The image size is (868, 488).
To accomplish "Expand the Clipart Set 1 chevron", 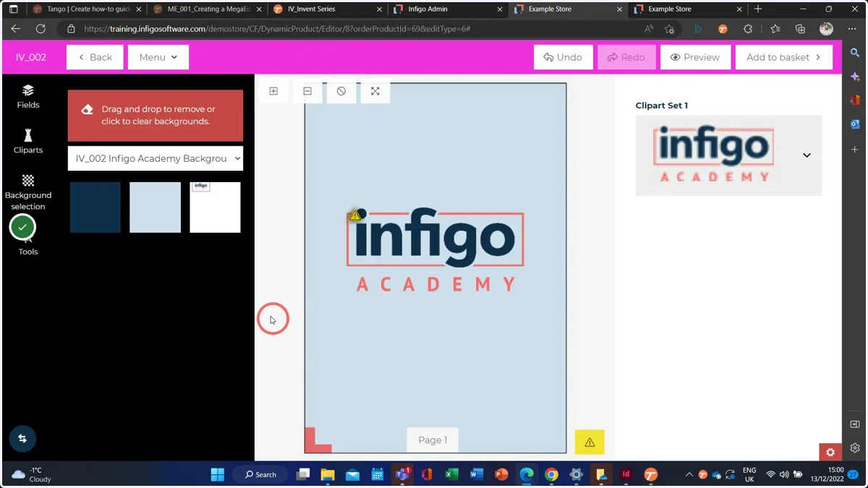I will point(807,155).
